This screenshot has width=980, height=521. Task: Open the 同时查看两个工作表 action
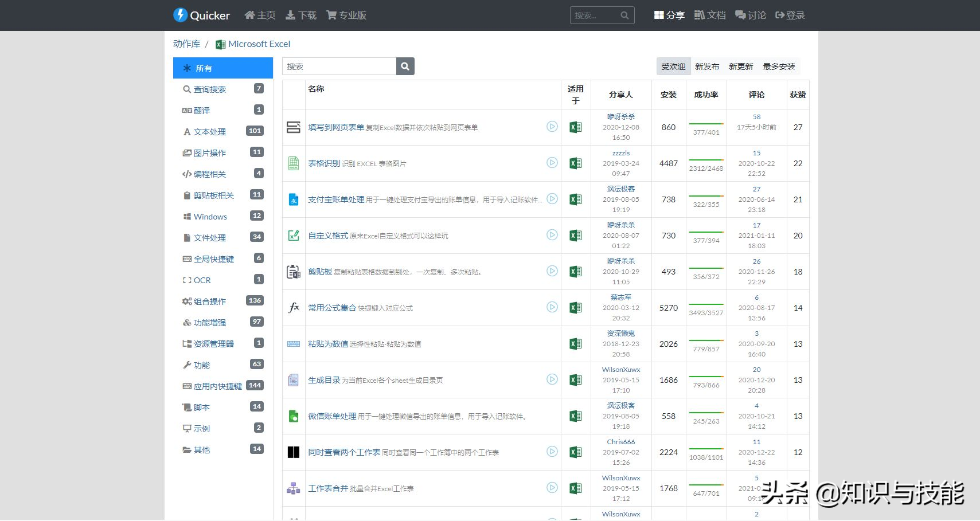point(344,452)
